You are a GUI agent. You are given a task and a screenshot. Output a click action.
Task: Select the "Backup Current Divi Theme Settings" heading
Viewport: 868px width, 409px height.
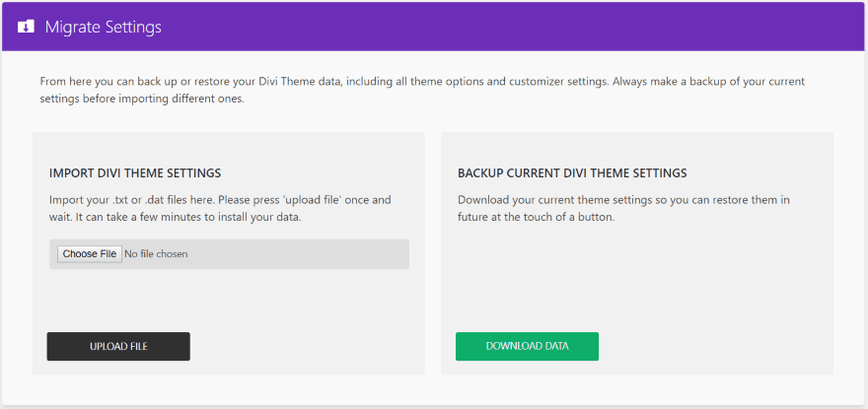pos(572,173)
